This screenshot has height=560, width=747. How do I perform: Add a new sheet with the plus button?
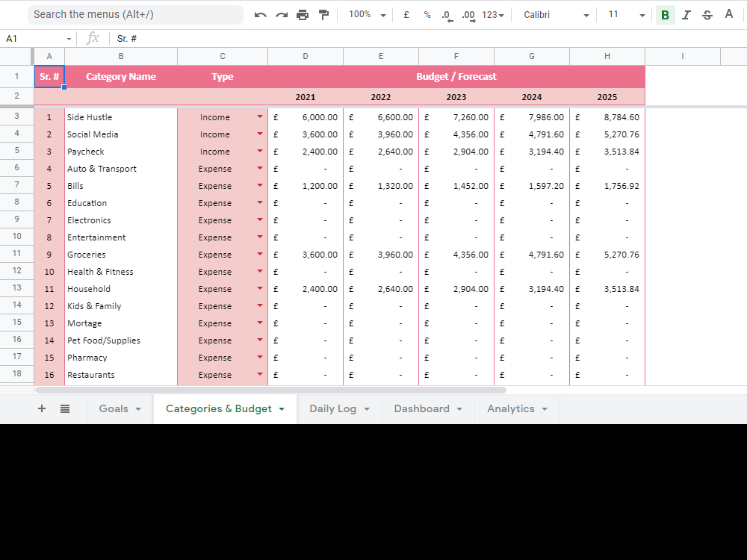coord(42,408)
